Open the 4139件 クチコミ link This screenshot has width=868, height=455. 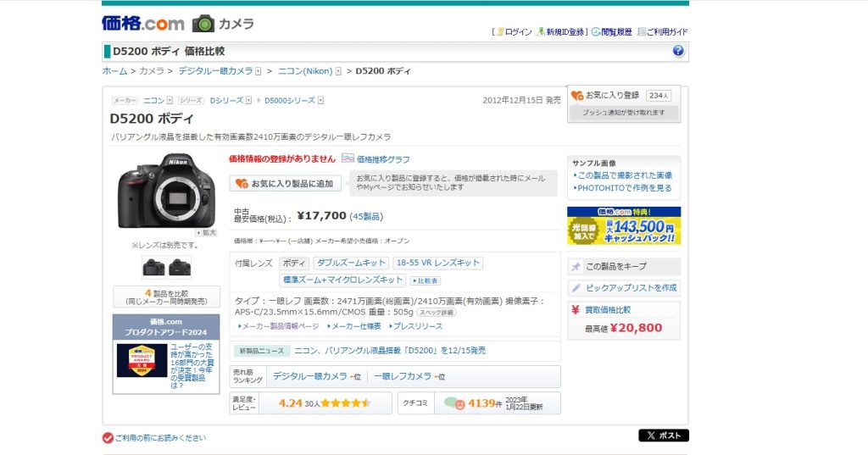(485, 403)
